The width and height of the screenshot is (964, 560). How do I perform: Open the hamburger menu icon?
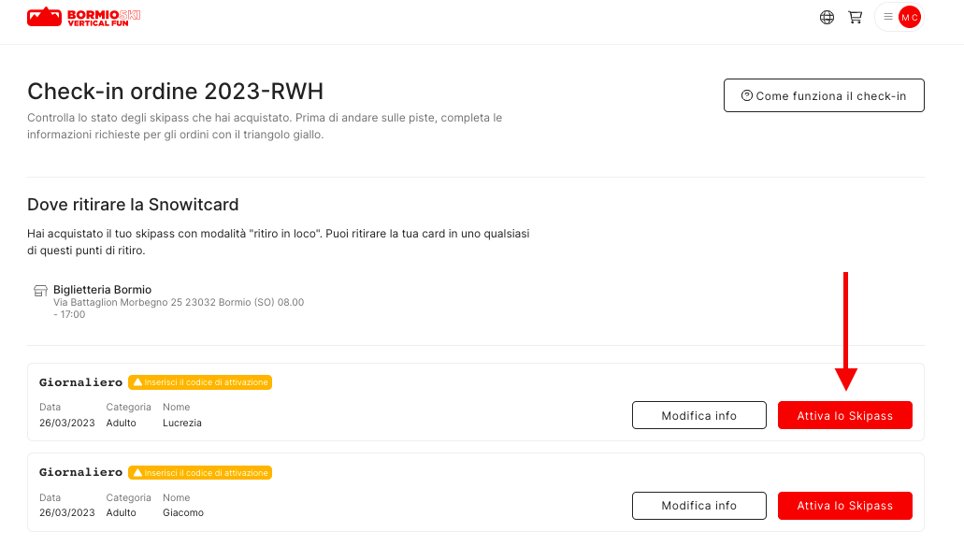coord(887,17)
